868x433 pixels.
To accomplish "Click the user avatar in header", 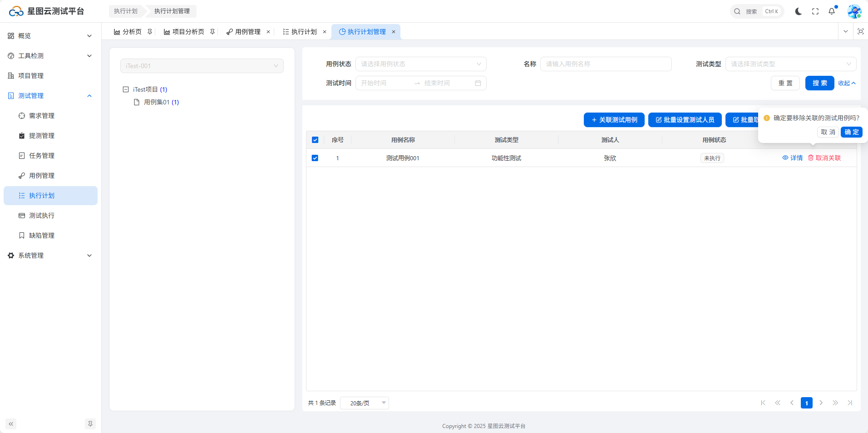I will click(854, 11).
